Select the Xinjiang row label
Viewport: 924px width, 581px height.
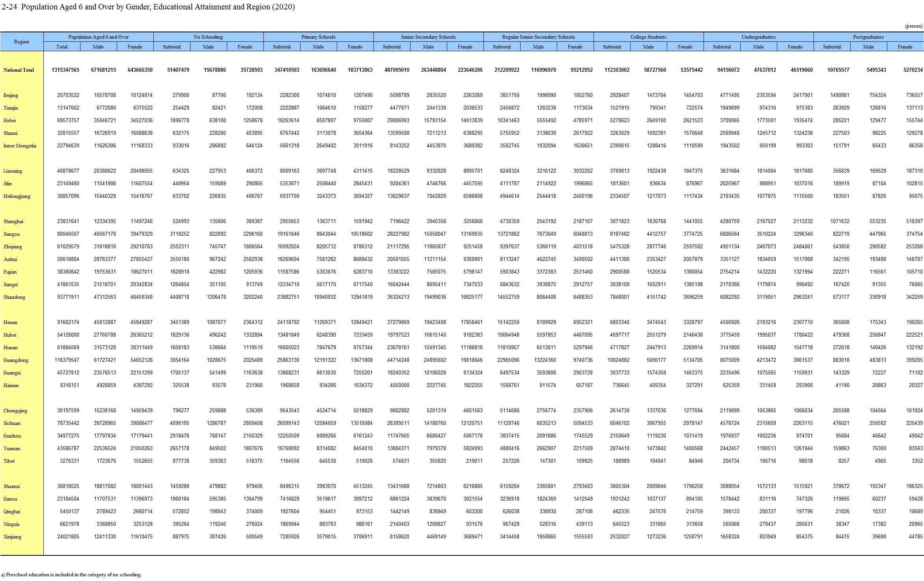click(x=12, y=537)
